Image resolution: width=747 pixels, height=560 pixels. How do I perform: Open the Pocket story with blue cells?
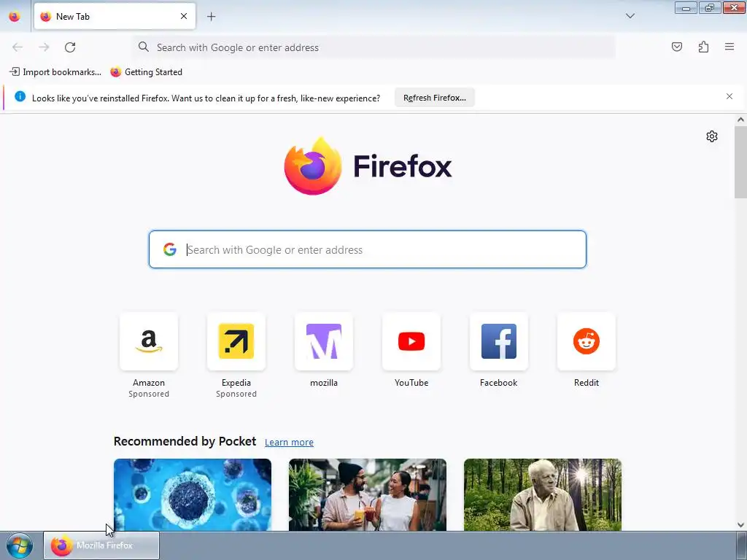coord(193,495)
